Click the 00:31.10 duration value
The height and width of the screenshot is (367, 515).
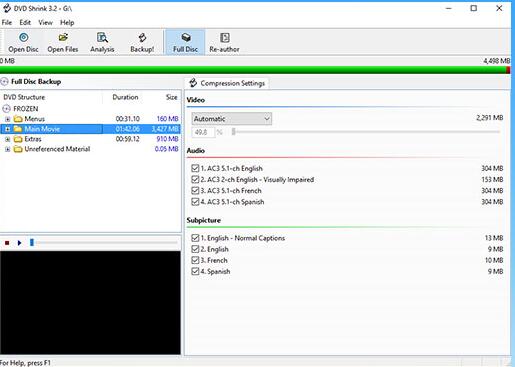pos(128,119)
